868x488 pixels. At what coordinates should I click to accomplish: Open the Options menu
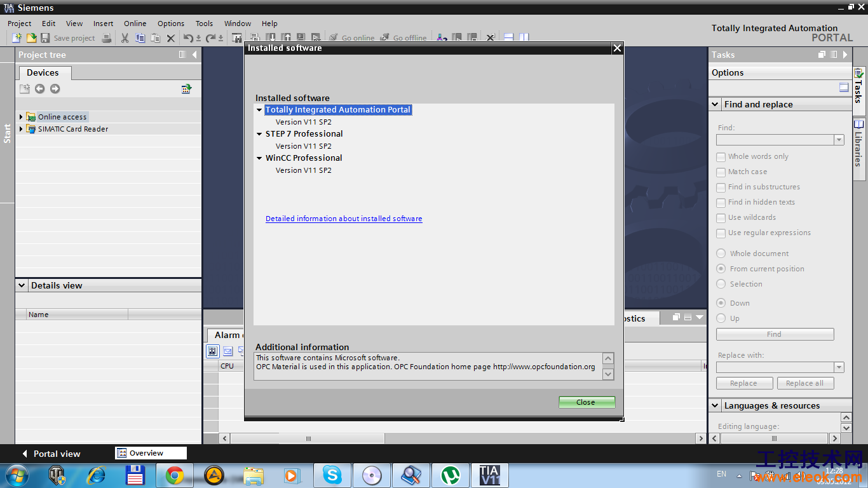(171, 24)
